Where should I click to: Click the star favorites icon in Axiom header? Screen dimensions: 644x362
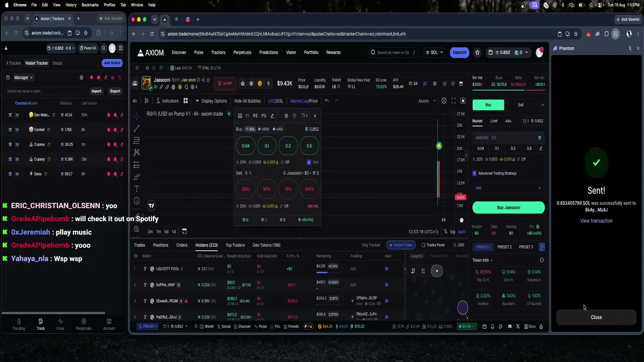point(477,52)
